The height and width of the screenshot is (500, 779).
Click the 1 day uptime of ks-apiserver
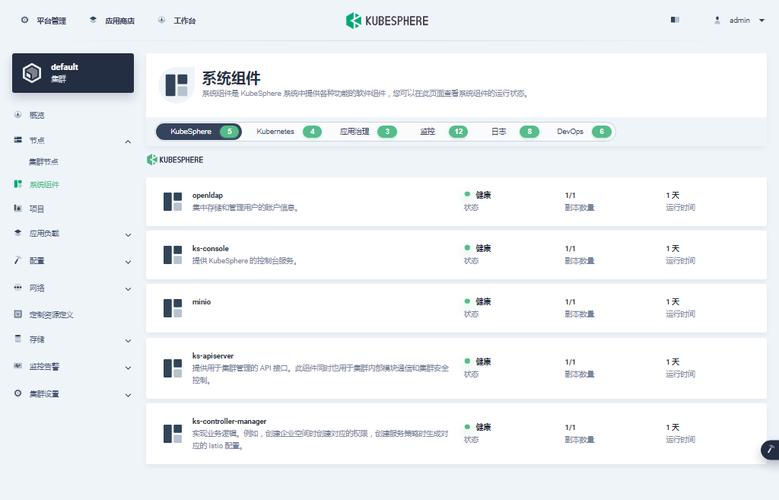click(x=672, y=362)
